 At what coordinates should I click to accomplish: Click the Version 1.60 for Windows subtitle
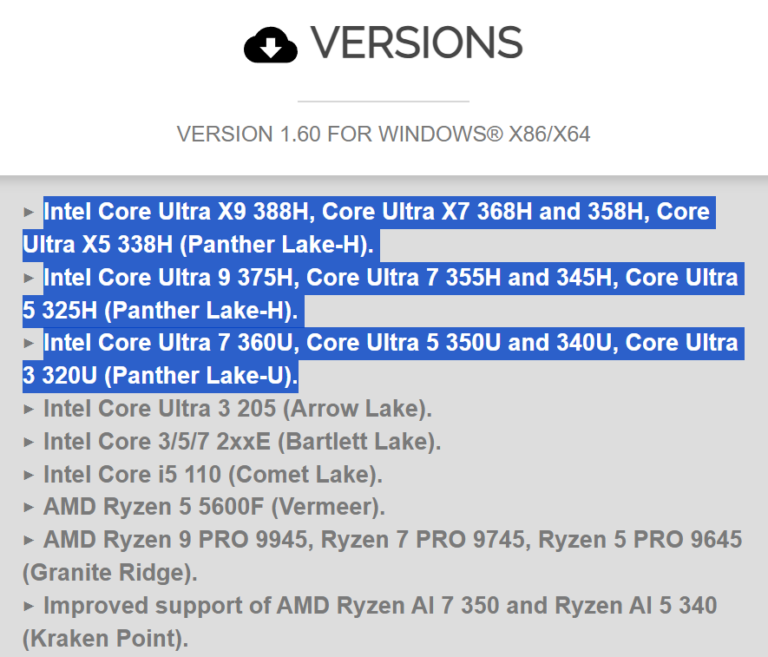(383, 134)
